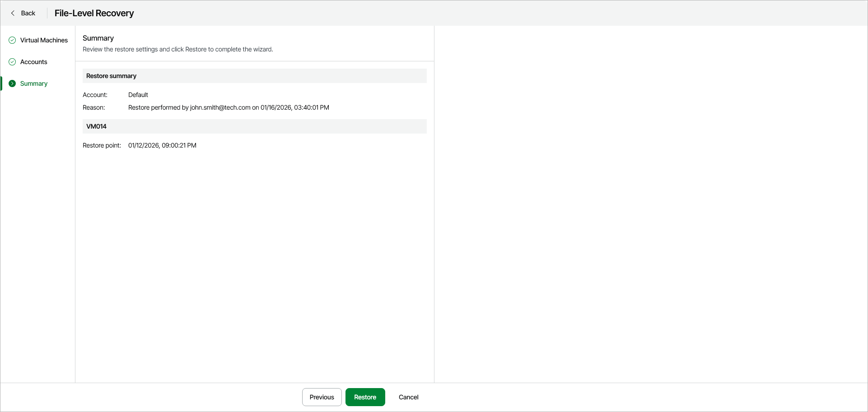Go to the Accounts step

pos(34,62)
